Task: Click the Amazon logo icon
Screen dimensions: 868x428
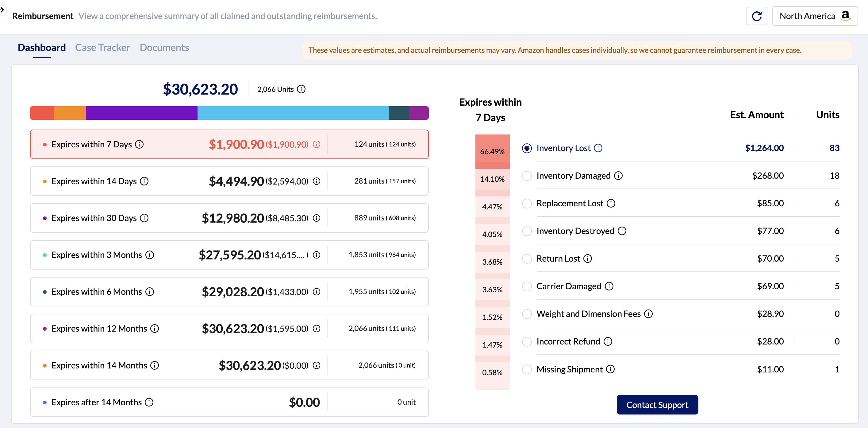Action: click(845, 16)
